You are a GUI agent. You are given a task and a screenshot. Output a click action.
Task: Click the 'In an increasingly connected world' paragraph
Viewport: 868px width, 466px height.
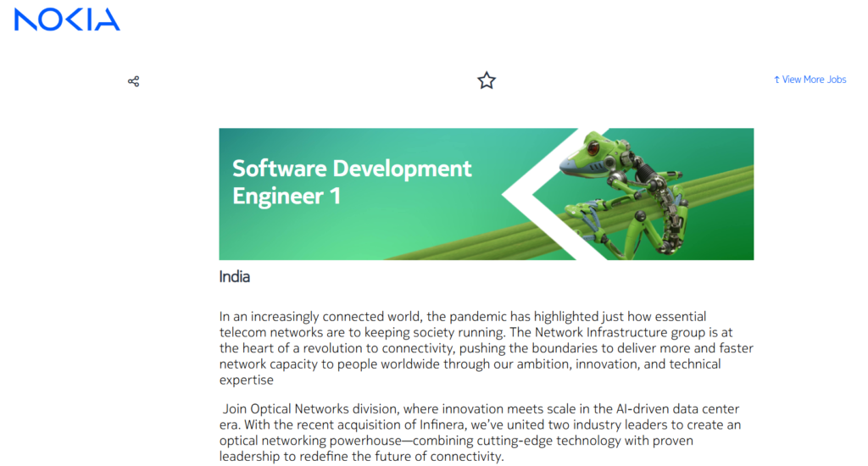pos(486,348)
